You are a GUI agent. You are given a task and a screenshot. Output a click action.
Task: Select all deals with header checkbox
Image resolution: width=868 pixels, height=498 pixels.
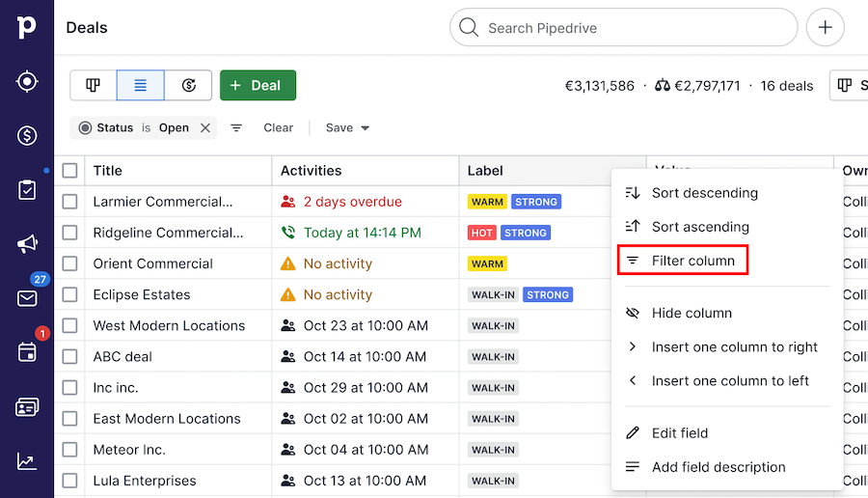point(69,171)
